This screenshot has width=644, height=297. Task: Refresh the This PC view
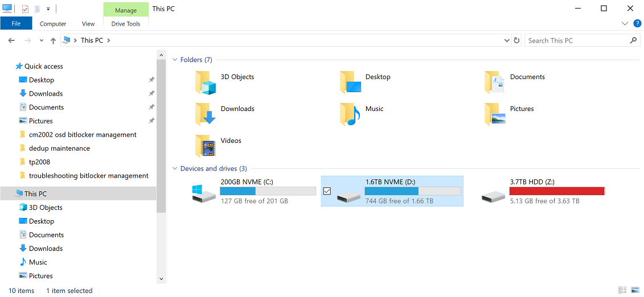pos(516,40)
